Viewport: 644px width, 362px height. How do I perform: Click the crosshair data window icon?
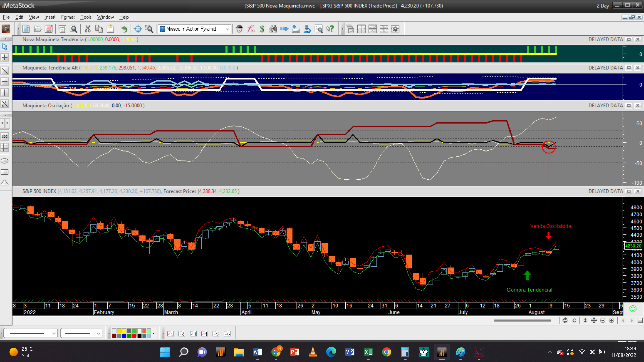tap(138, 29)
